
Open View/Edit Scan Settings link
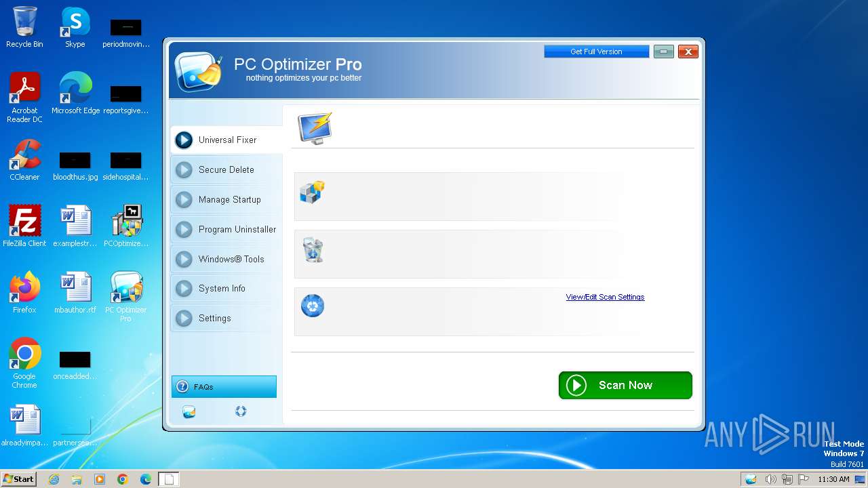click(x=605, y=297)
